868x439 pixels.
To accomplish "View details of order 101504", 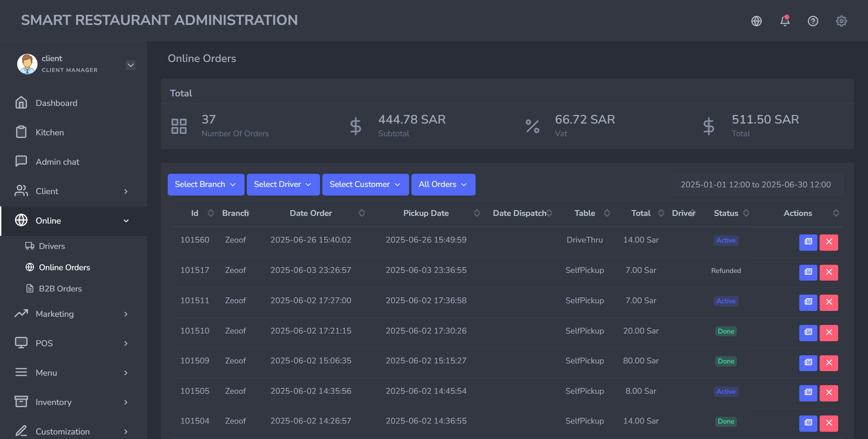I will 808,423.
